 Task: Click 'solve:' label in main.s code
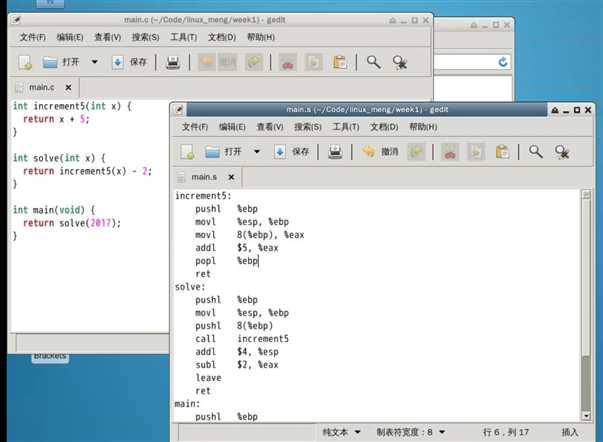point(190,287)
